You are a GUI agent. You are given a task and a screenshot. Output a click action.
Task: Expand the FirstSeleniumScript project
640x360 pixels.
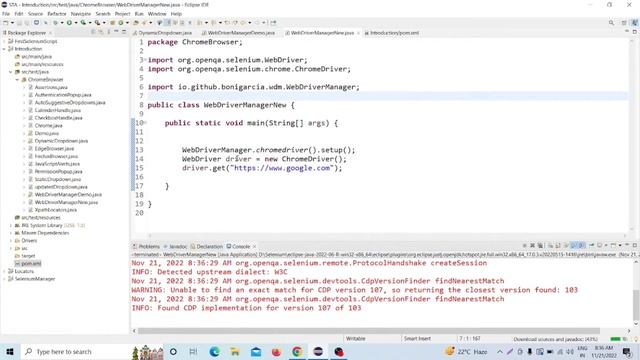(4, 41)
